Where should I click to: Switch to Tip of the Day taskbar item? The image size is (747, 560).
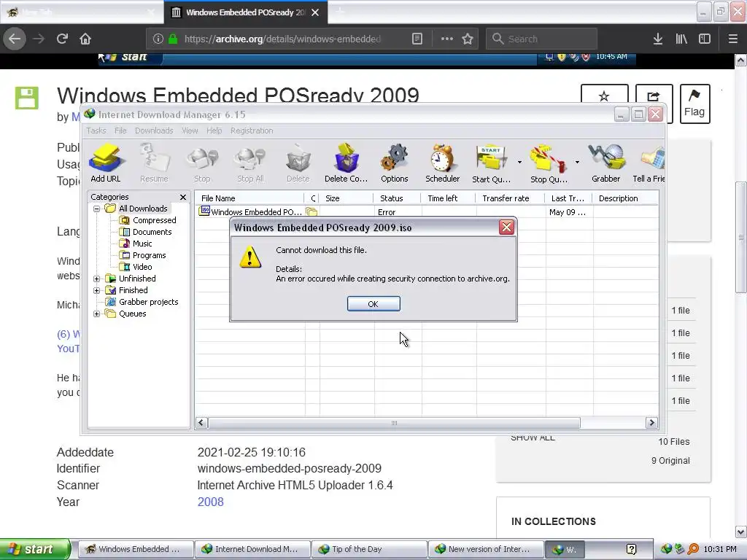[x=369, y=549]
